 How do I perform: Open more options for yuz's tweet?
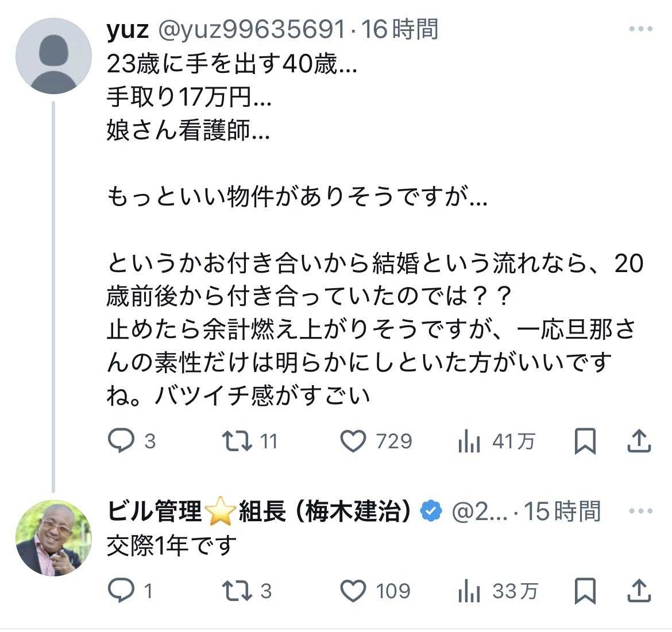pos(640,29)
